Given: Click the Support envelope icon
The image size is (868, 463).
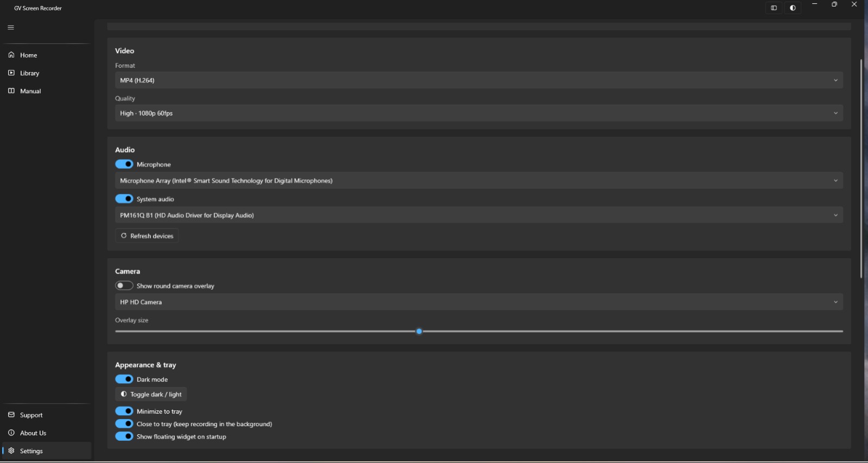Looking at the screenshot, I should pos(11,415).
